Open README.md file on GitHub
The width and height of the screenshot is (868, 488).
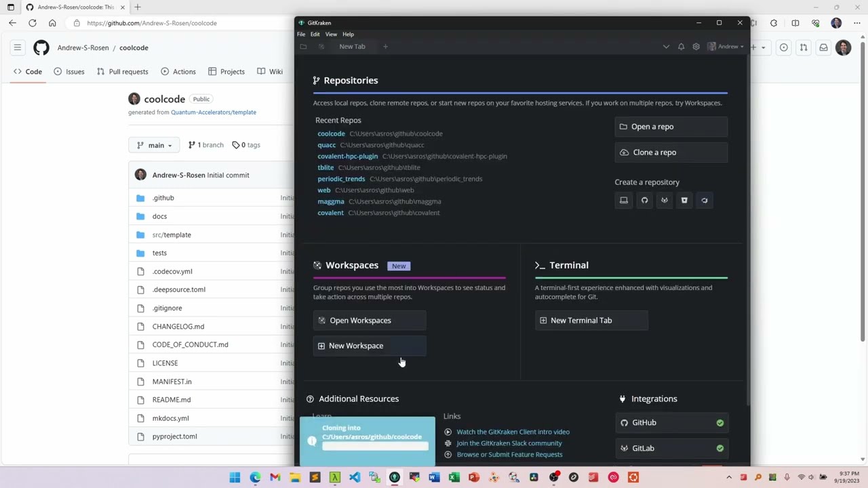(x=172, y=400)
